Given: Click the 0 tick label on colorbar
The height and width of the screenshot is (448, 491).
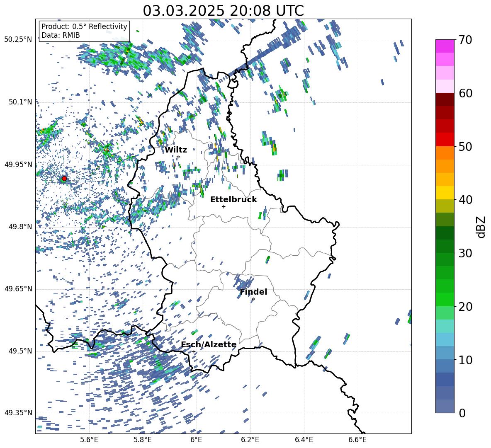Looking at the screenshot, I should tap(462, 413).
